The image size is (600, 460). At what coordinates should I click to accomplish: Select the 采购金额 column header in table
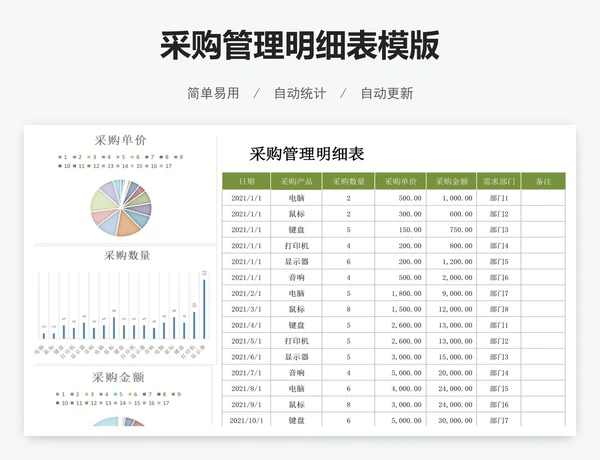click(452, 181)
